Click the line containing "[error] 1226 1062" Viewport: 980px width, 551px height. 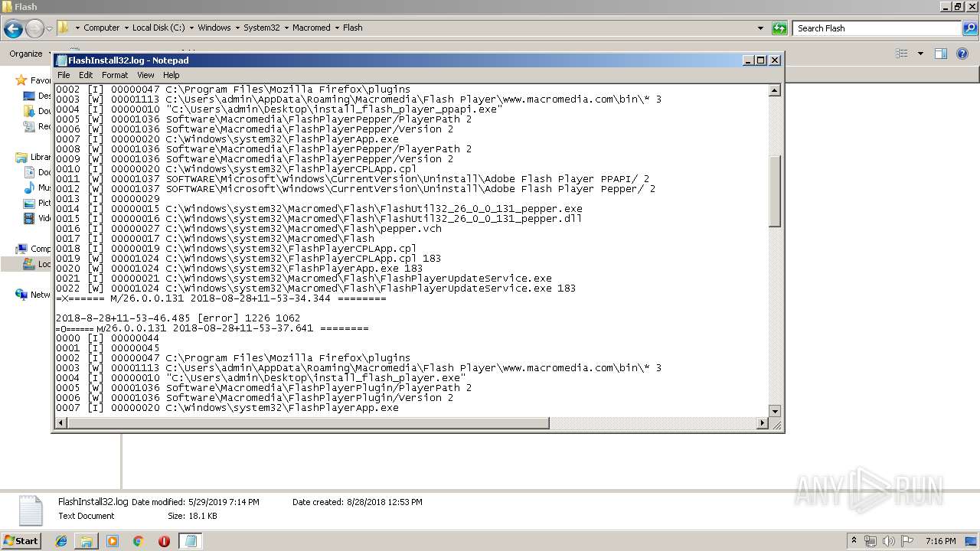click(178, 318)
